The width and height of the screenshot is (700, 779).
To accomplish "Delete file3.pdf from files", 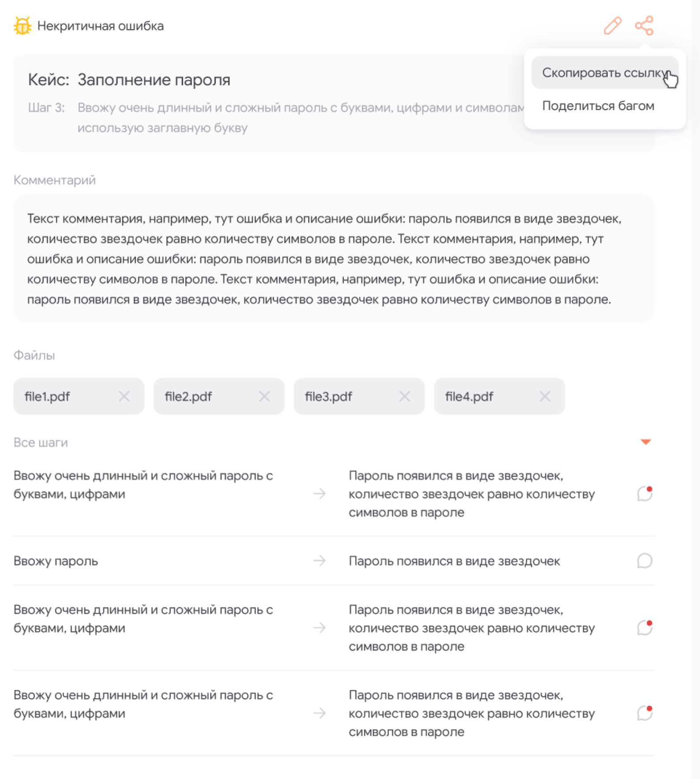I will pyautogui.click(x=404, y=397).
